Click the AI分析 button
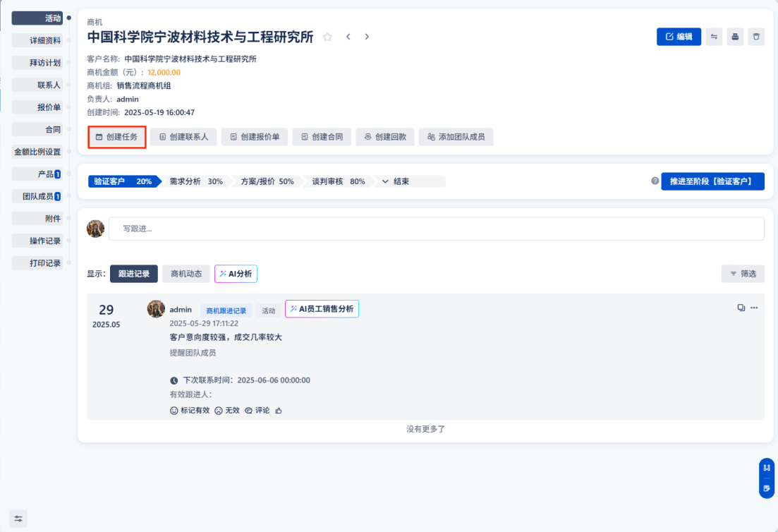Viewport: 778px width, 532px height. click(x=236, y=274)
